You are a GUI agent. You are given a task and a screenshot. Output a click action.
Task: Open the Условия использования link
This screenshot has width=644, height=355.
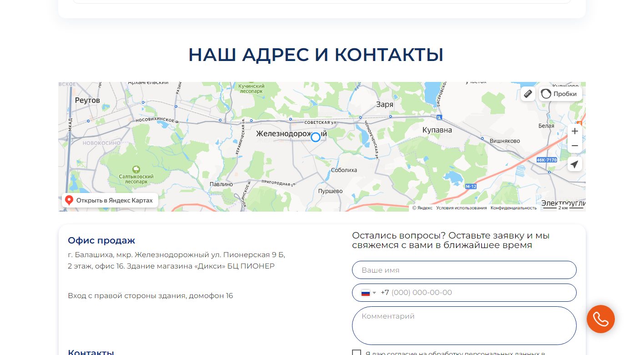pyautogui.click(x=462, y=208)
